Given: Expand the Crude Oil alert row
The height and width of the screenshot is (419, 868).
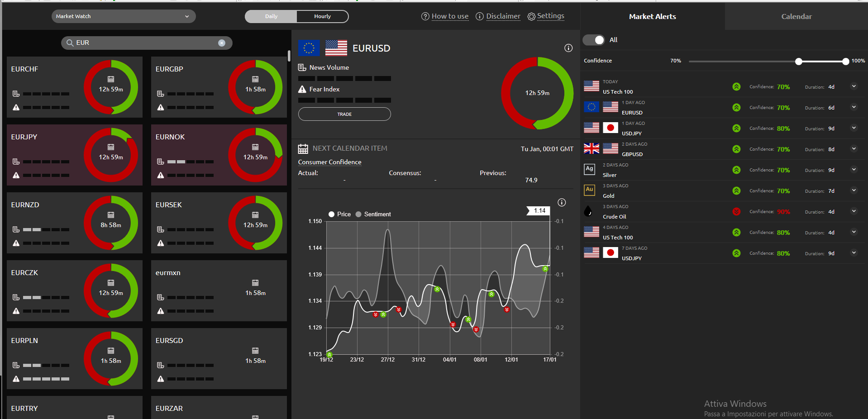Looking at the screenshot, I should pyautogui.click(x=854, y=211).
